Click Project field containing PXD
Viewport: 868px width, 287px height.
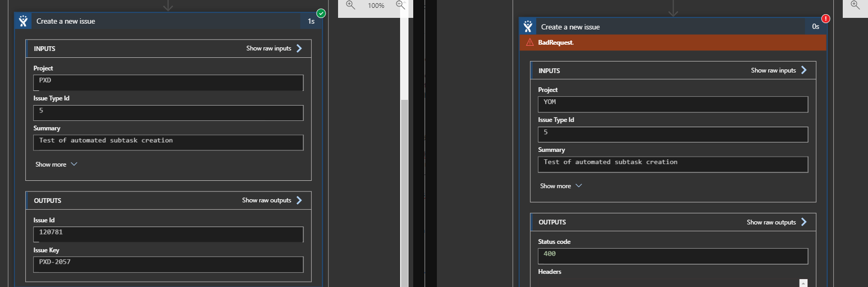[x=168, y=83]
